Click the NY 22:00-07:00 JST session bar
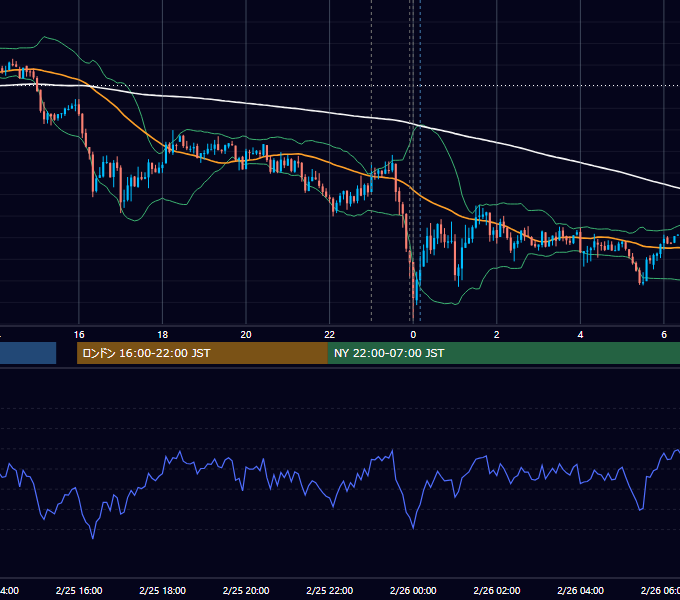The image size is (680, 600). [x=503, y=353]
